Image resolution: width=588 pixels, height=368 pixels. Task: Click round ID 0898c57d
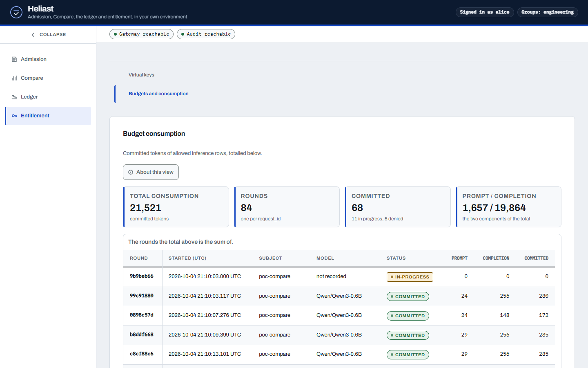tap(142, 315)
